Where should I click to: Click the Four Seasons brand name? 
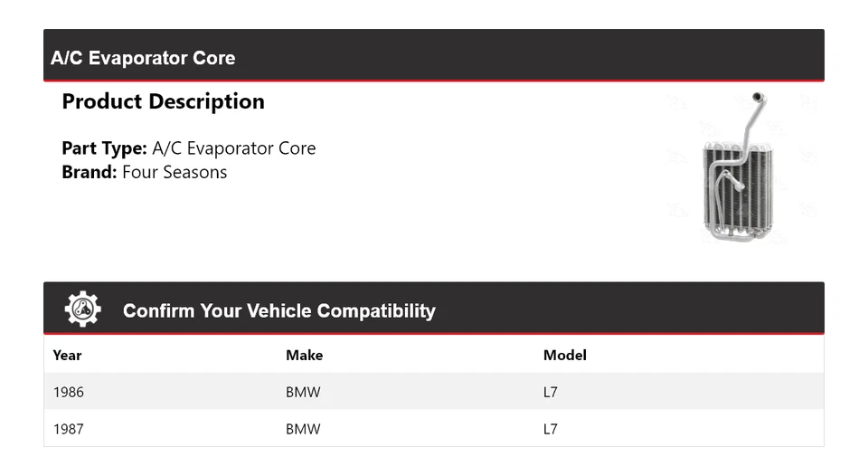pyautogui.click(x=175, y=172)
